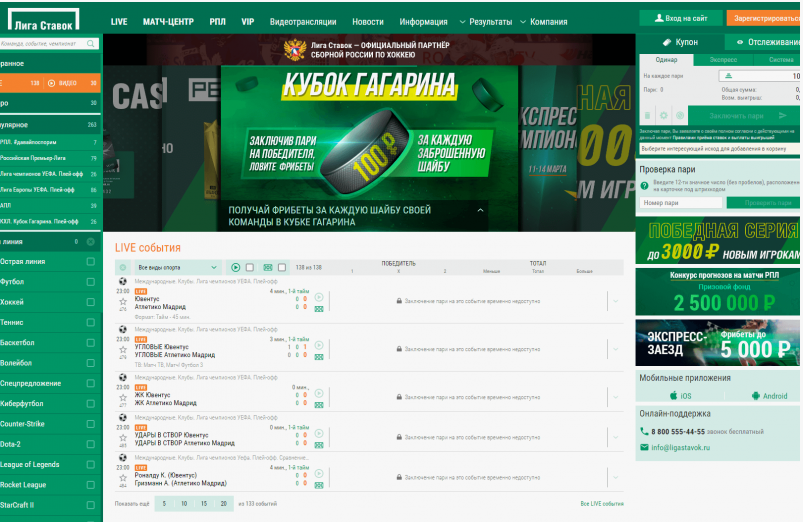Open the Android mobile app link
The width and height of the screenshot is (803, 522).
[769, 396]
